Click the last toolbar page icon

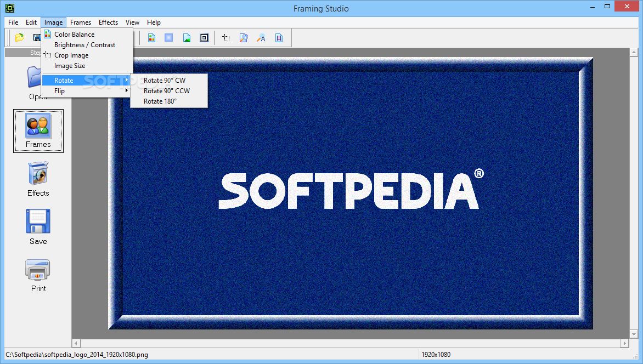[x=279, y=38]
